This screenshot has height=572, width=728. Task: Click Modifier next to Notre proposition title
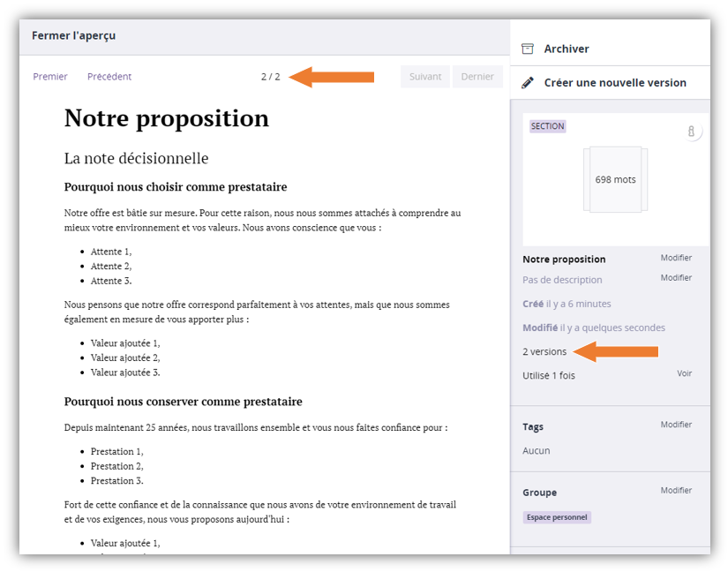coord(676,258)
